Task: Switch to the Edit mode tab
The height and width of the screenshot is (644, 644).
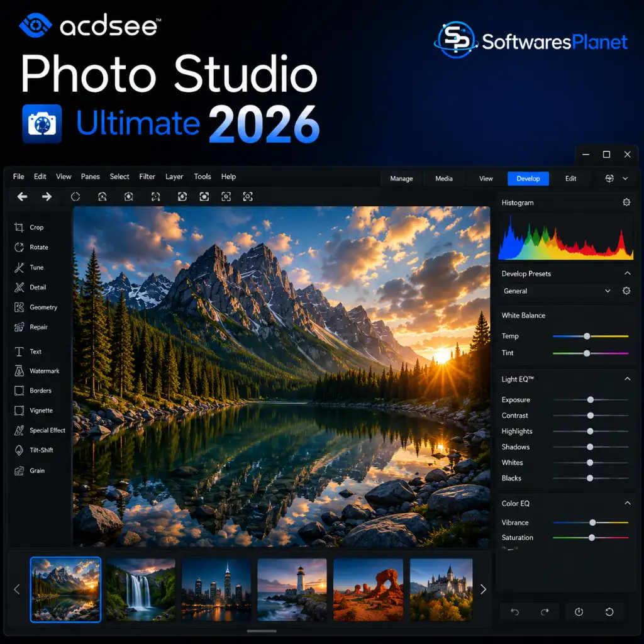Action: click(570, 179)
